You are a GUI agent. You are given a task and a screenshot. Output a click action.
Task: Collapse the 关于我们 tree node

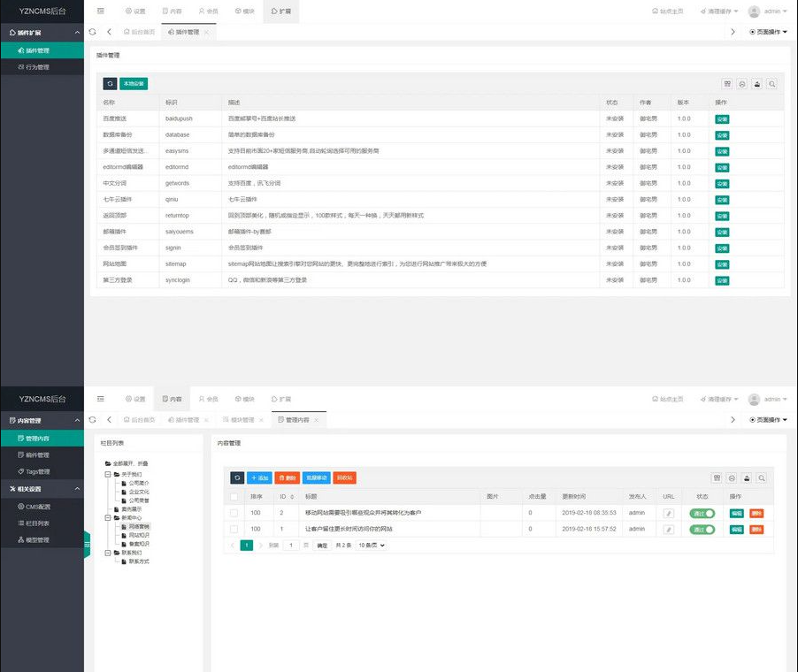pyautogui.click(x=108, y=474)
